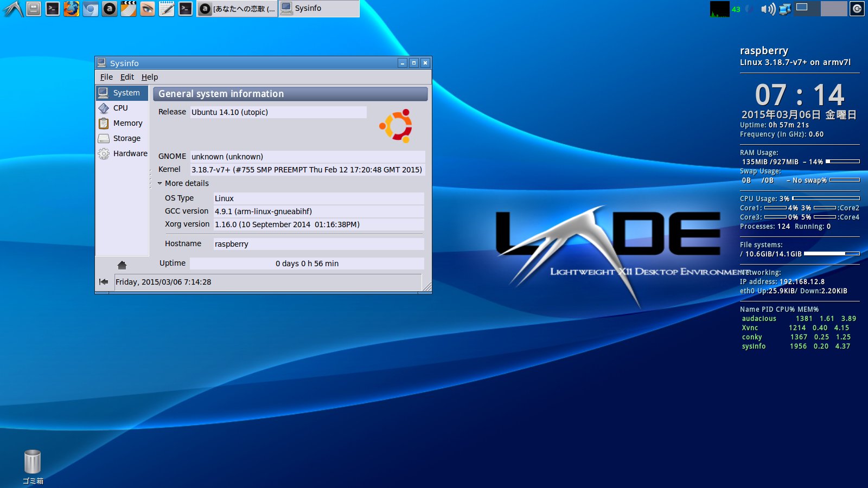Select the Memory clipboard icon
Viewport: 868px width, 488px height.
tap(104, 124)
